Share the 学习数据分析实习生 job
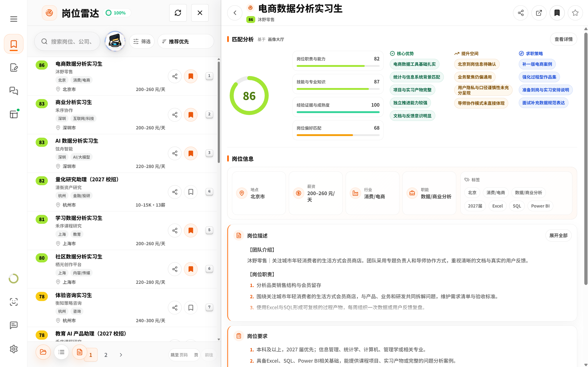 click(x=175, y=230)
